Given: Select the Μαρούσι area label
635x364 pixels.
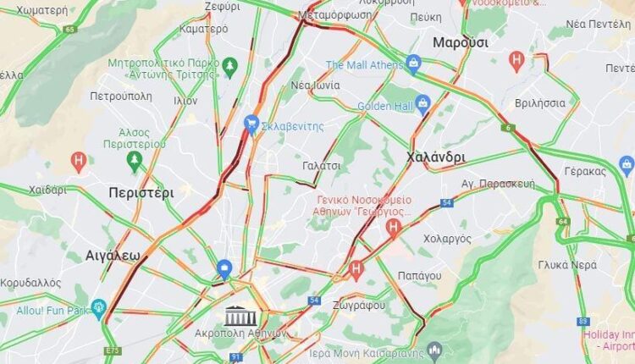Looking at the screenshot, I should click(461, 42).
